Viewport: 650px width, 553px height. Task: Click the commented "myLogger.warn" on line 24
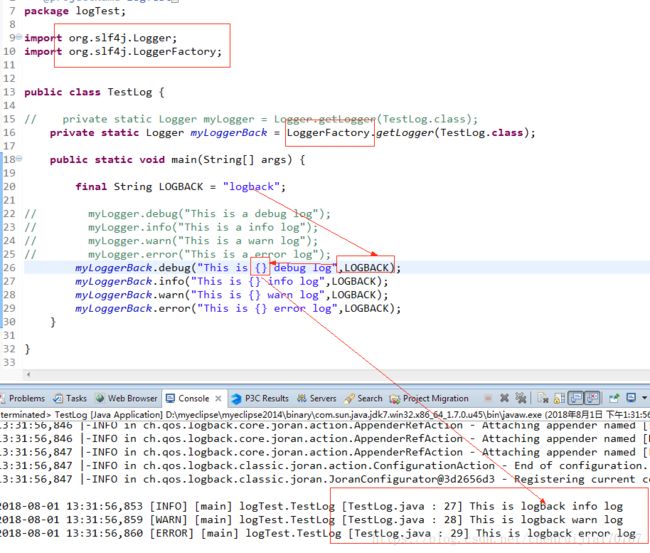[x=130, y=241]
